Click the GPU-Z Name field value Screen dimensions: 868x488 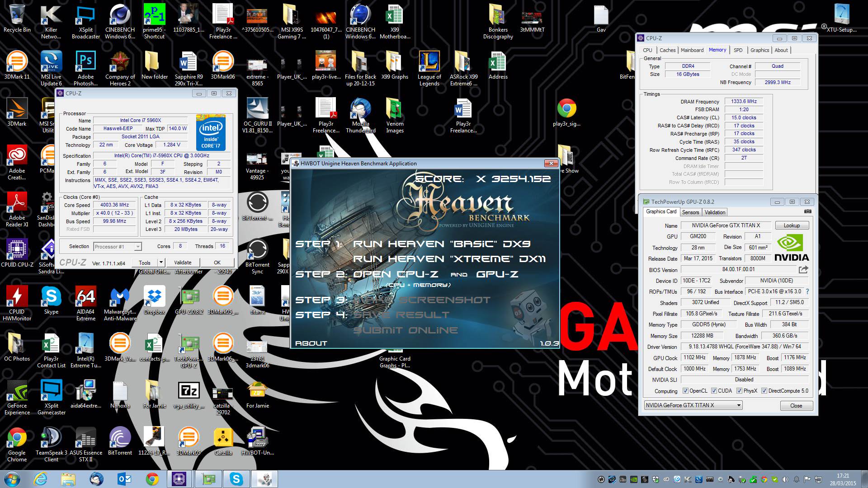click(x=726, y=225)
